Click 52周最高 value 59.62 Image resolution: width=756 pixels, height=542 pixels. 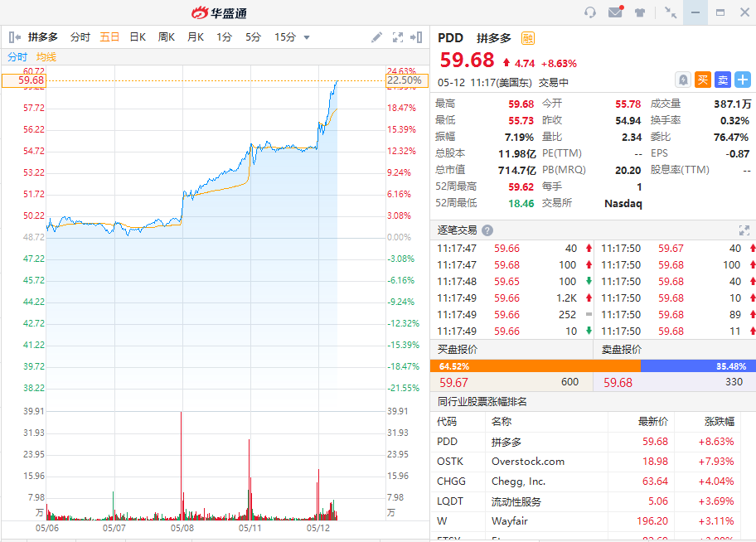click(x=521, y=186)
